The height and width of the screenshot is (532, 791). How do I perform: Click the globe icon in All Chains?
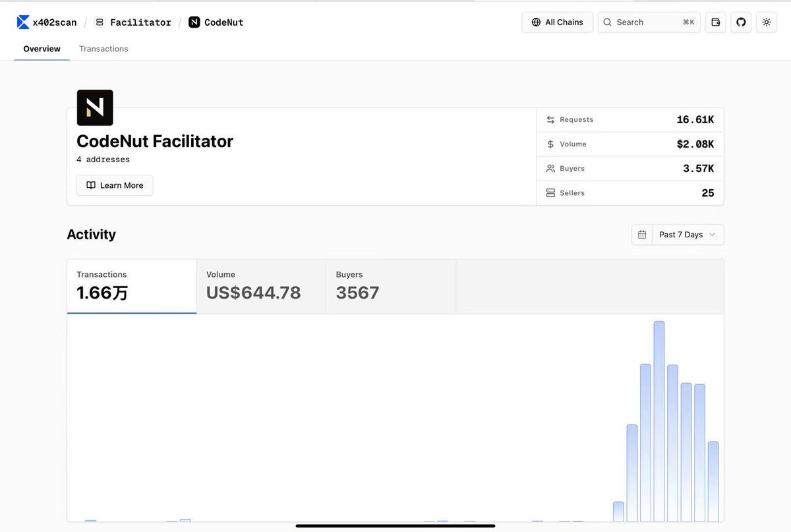(536, 22)
